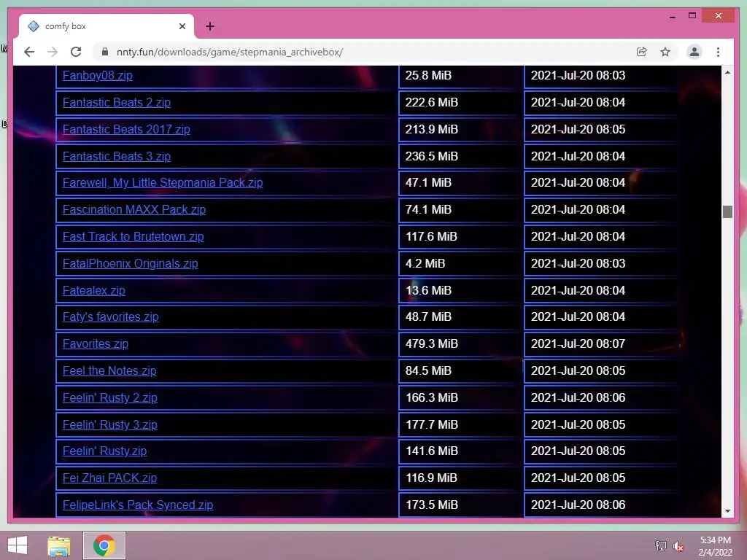This screenshot has height=560, width=747.
Task: Download Fascination MAXX Pack.zip
Action: click(134, 209)
